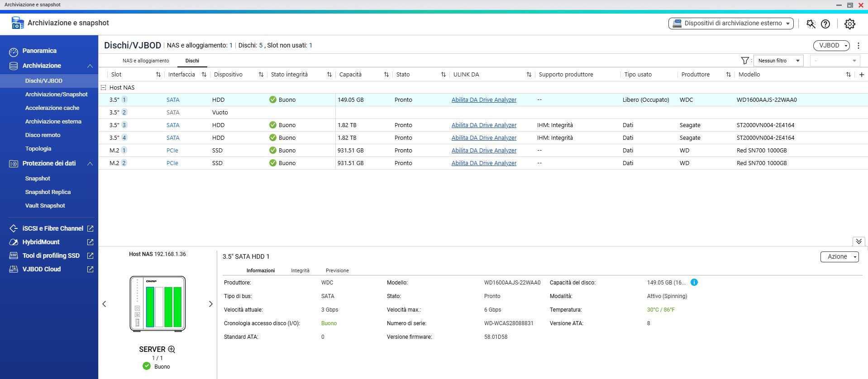Collapse the Host NAS group row
This screenshot has height=379, width=868.
pyautogui.click(x=104, y=88)
